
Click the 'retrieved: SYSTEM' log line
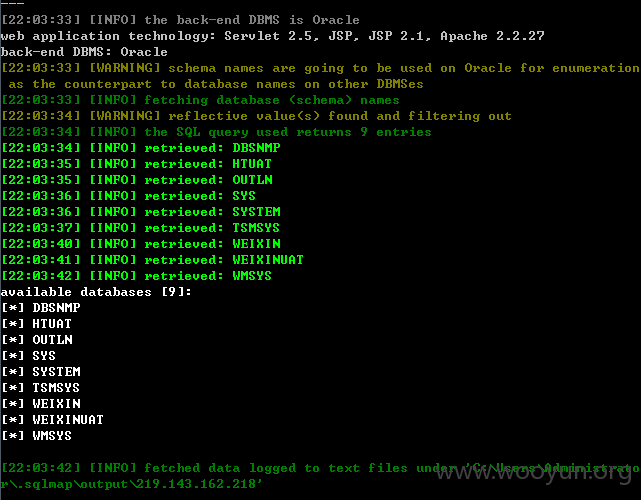point(141,212)
